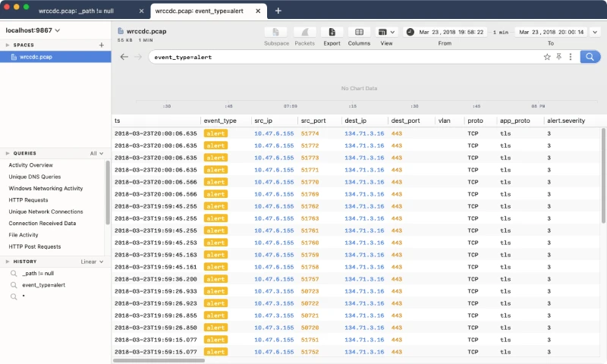
Task: Star the current search query
Action: click(x=547, y=57)
